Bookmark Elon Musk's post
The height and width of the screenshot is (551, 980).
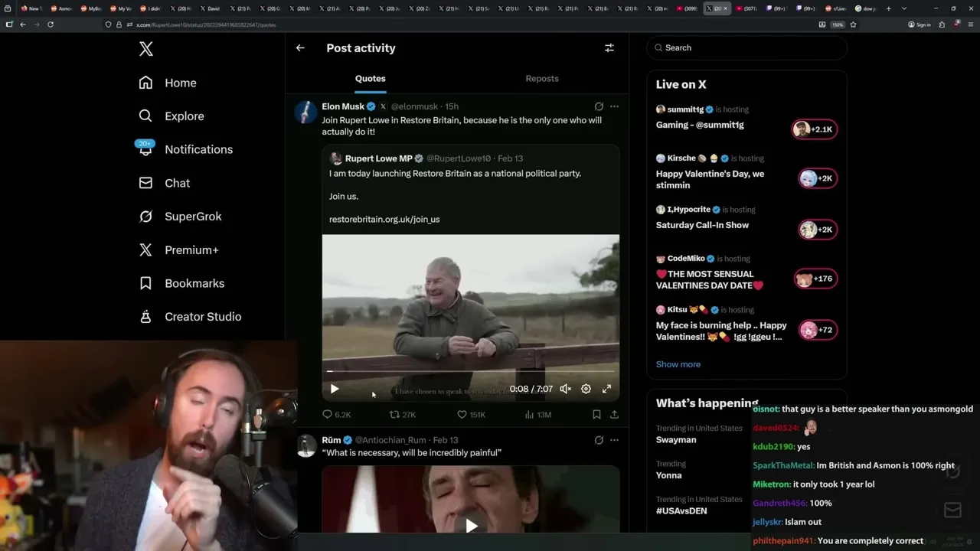[x=596, y=415]
